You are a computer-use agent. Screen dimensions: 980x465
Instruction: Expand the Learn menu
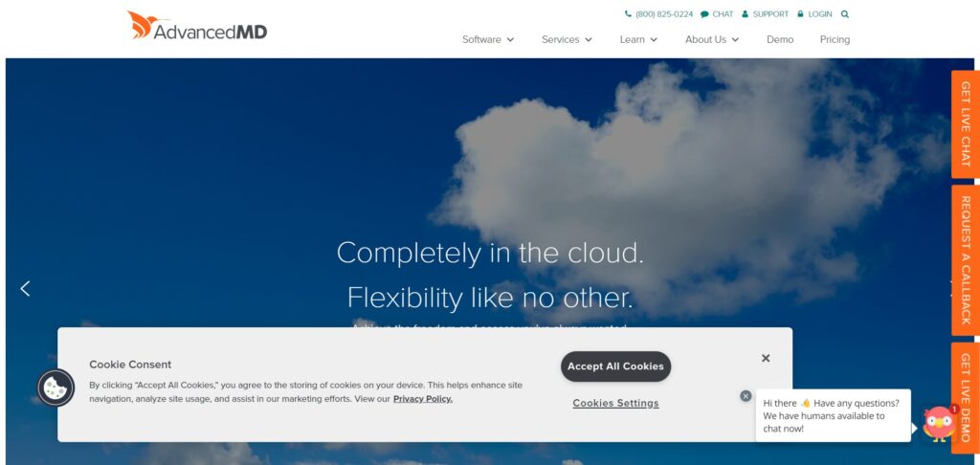click(638, 39)
